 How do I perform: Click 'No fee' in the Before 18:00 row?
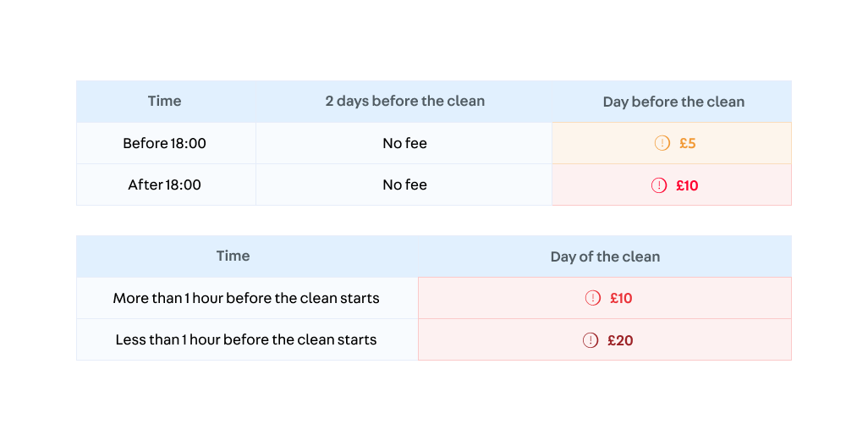tap(404, 143)
